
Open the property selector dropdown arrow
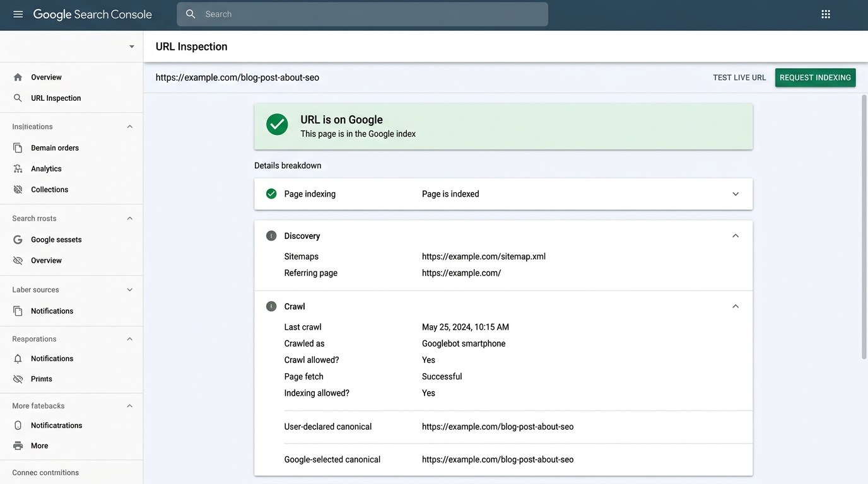point(132,47)
